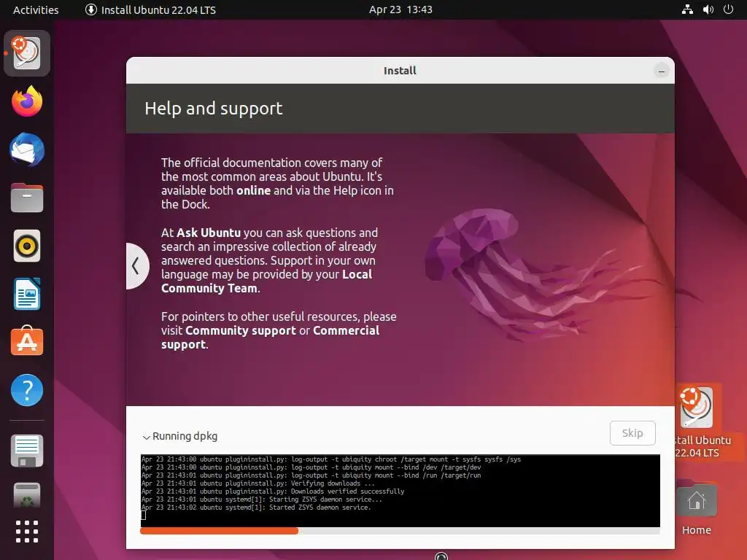Click the 'Starting ZSYS daemon service...' log line

tap(262, 499)
